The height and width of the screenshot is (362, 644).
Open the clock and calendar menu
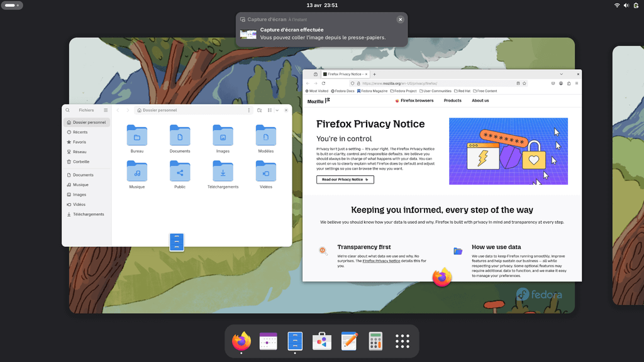click(322, 5)
